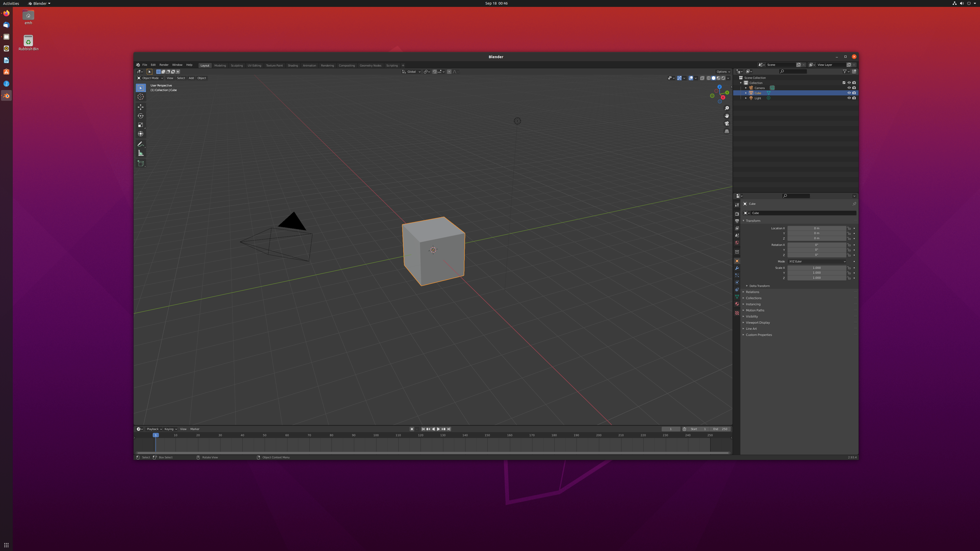Image resolution: width=980 pixels, height=551 pixels.
Task: Expand the Relations panel
Action: (x=752, y=292)
